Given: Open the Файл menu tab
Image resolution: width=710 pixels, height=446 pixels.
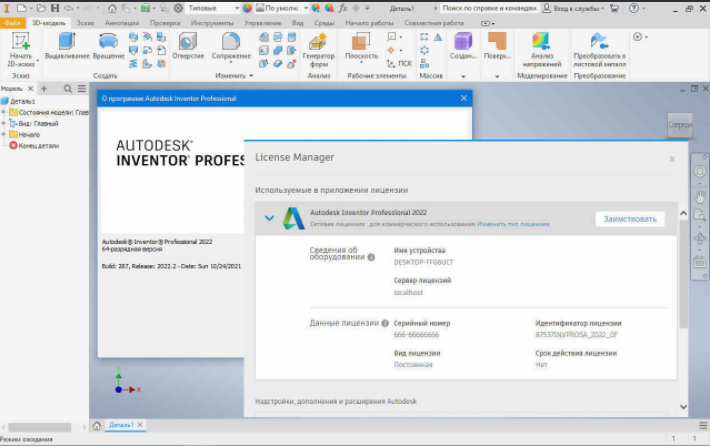Looking at the screenshot, I should [13, 23].
